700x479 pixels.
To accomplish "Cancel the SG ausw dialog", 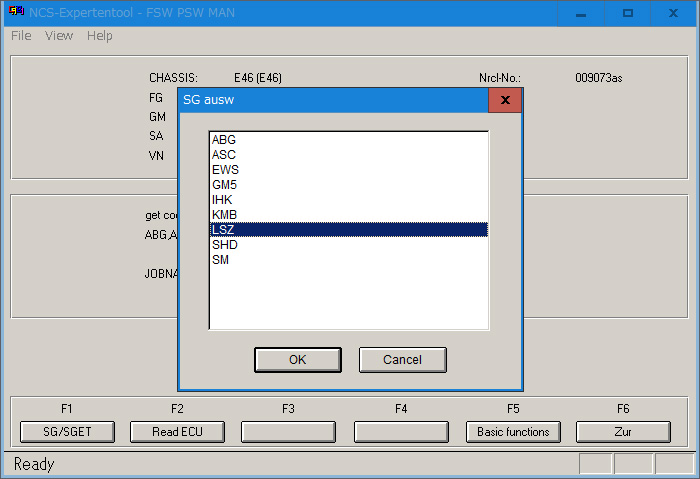I will (402, 360).
